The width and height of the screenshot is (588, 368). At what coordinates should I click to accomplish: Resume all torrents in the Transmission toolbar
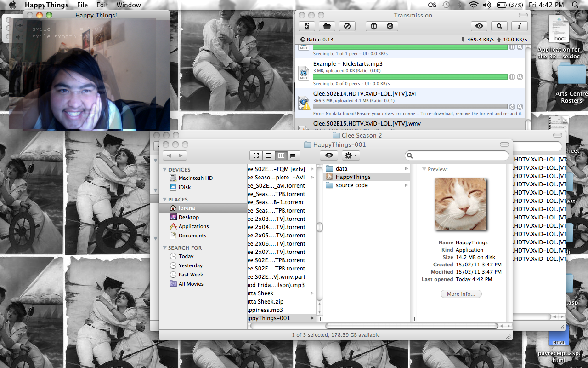pyautogui.click(x=390, y=26)
